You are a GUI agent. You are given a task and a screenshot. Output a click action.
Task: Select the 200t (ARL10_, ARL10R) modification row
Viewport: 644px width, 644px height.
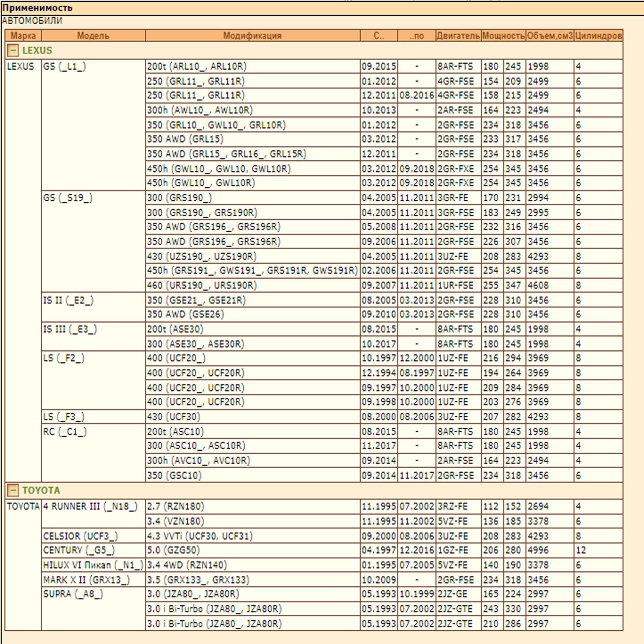pos(196,67)
